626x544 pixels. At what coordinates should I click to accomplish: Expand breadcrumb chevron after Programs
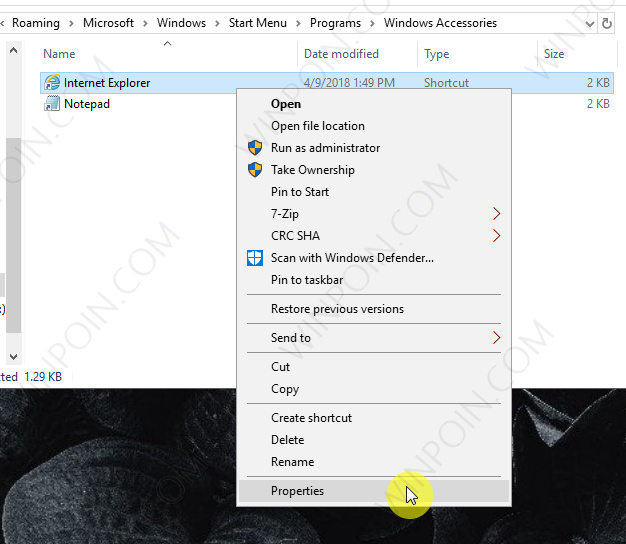click(372, 24)
